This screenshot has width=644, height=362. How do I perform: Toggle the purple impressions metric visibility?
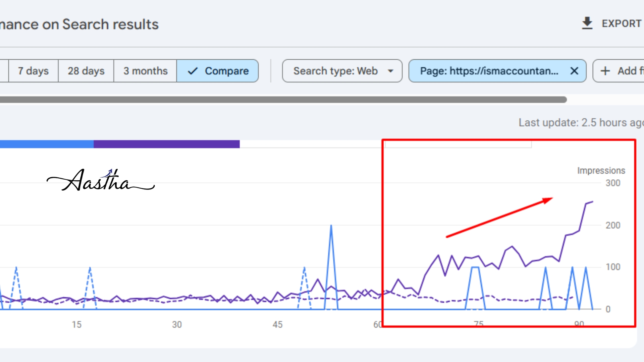pos(167,143)
